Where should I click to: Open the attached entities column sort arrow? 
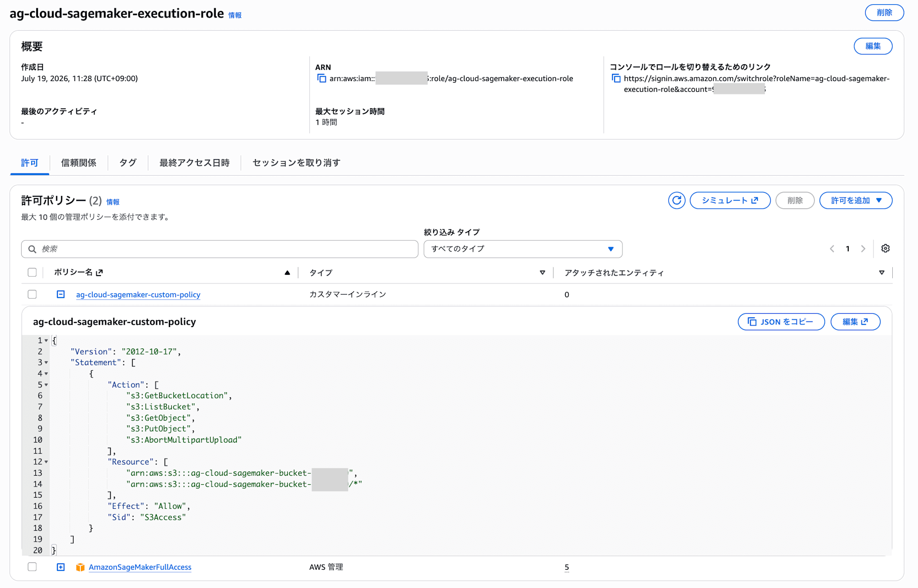882,272
